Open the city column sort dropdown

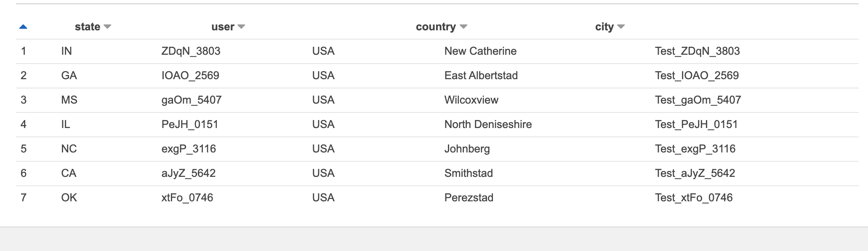[621, 27]
